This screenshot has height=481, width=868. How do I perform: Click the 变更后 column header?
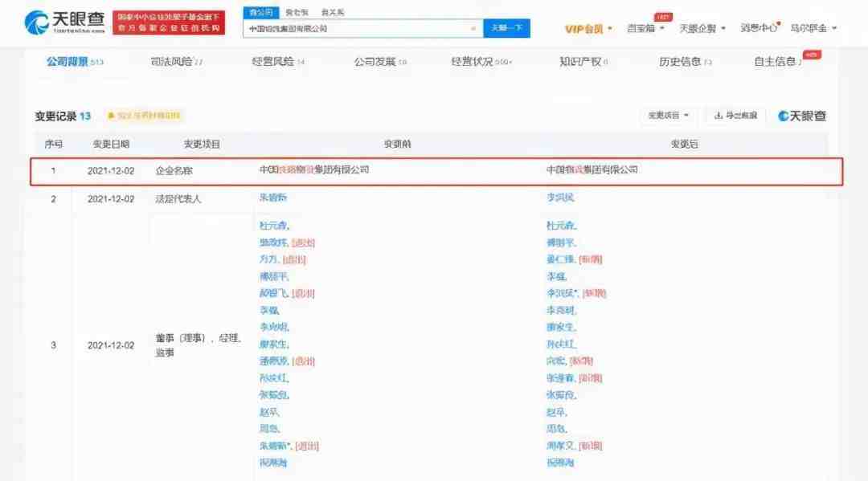click(x=684, y=145)
